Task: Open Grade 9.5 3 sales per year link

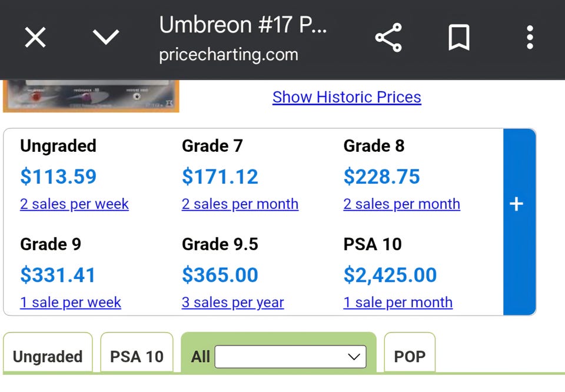Action: pos(233,303)
